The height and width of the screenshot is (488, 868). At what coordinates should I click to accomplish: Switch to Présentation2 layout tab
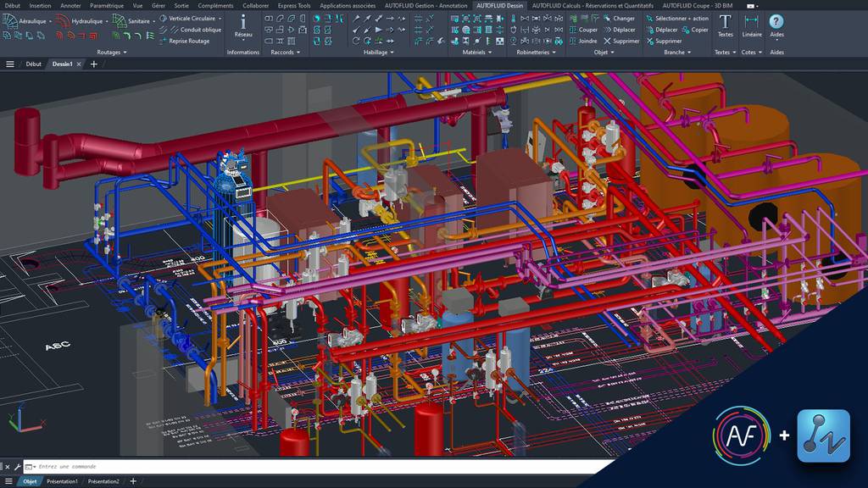point(103,481)
